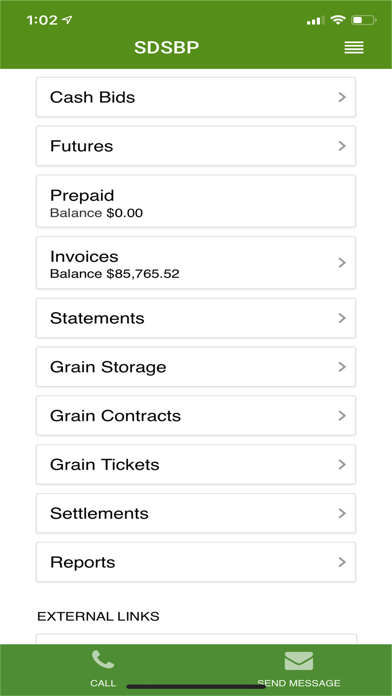Image resolution: width=392 pixels, height=696 pixels.
Task: Expand the Invoices chevron arrow
Action: point(342,263)
